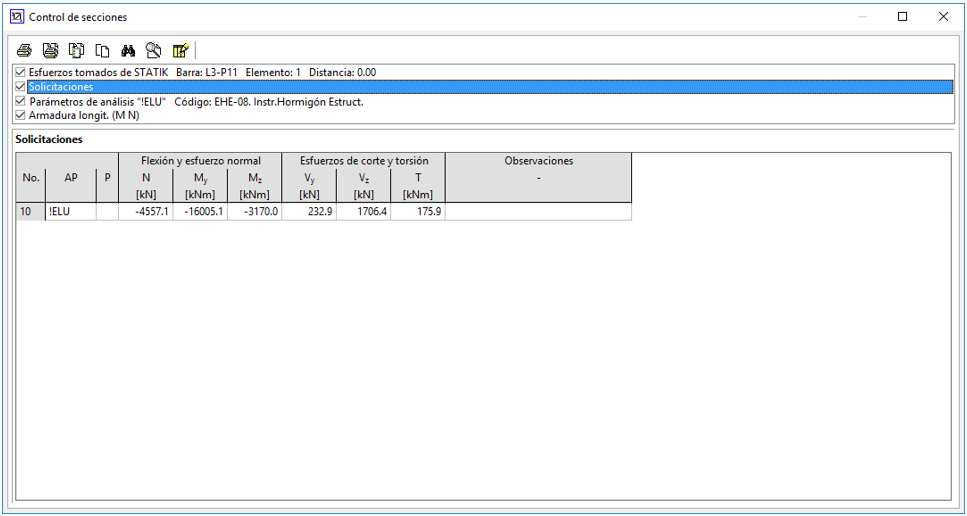Click the application icon in the title bar
The image size is (967, 516).
[x=16, y=17]
